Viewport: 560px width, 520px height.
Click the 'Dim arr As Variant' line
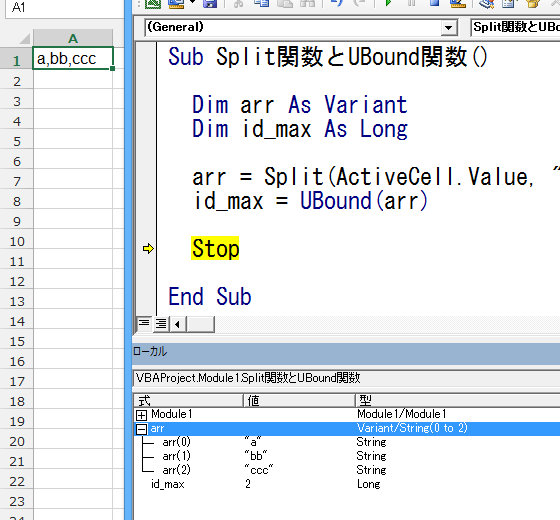(x=300, y=105)
